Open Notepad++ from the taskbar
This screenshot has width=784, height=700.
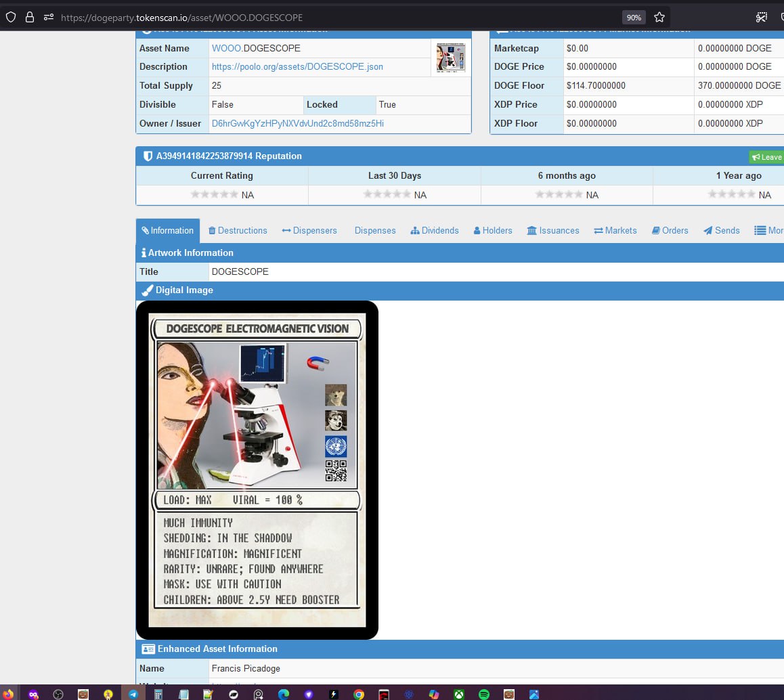209,694
